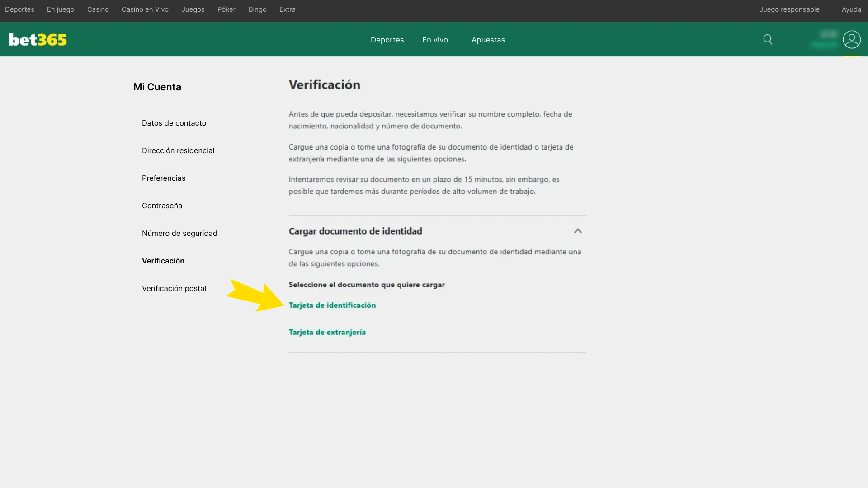Collapse the Cargar documento de identidad section
This screenshot has height=488, width=868.
pyautogui.click(x=578, y=231)
